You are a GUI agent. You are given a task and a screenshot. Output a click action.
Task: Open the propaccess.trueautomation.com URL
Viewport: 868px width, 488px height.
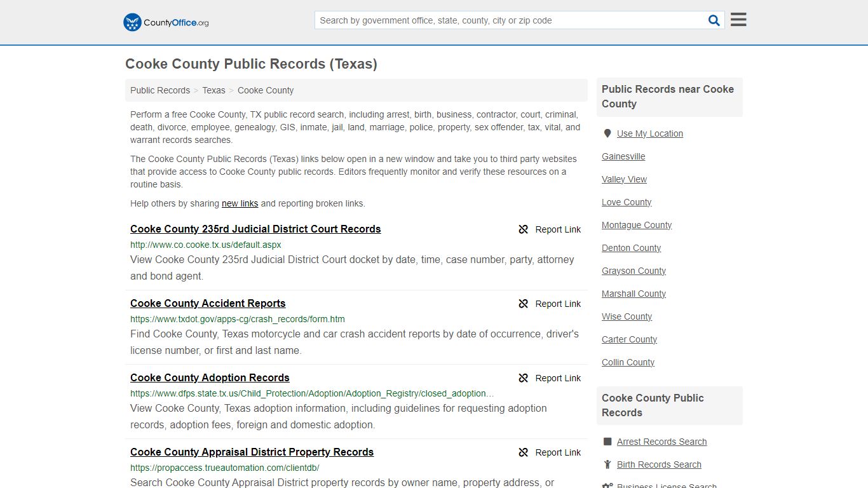point(225,468)
